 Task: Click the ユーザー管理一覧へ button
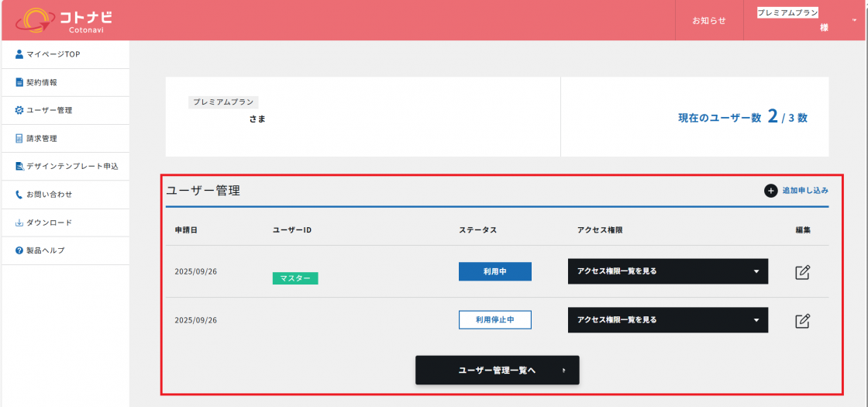coord(497,371)
